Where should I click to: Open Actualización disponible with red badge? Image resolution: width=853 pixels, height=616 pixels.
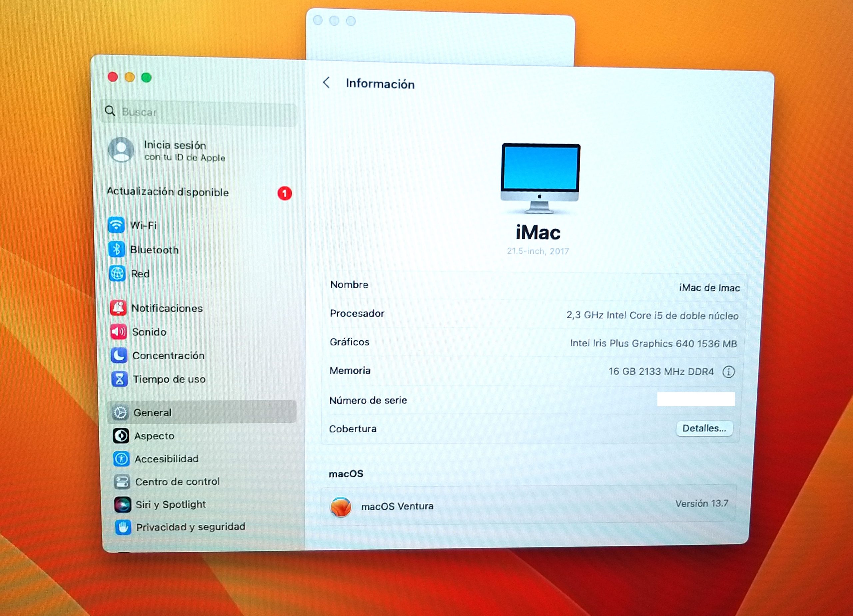(168, 192)
